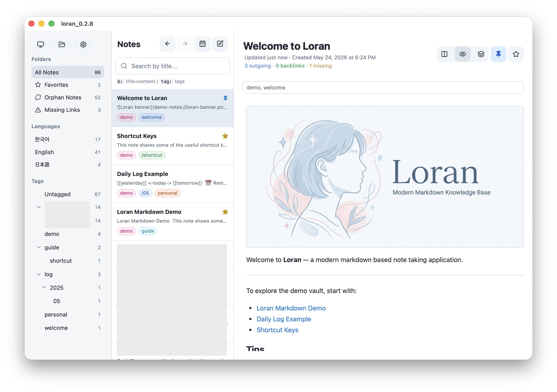Viewport: 557px width, 392px height.
Task: Collapse the 2025 tag subgroup
Action: point(44,287)
